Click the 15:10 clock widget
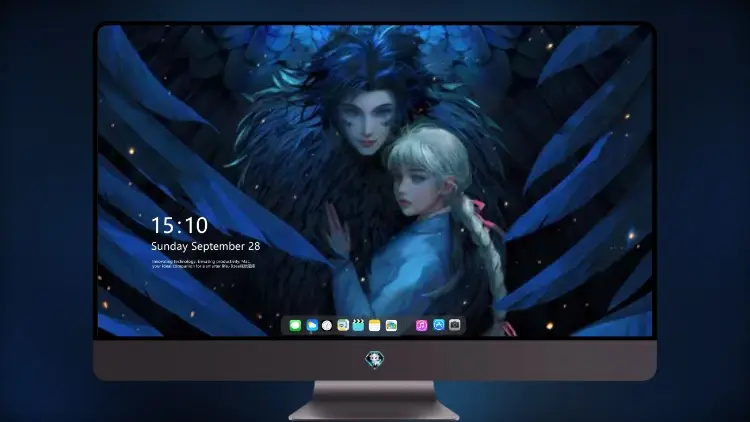This screenshot has height=422, width=750. coord(179,225)
